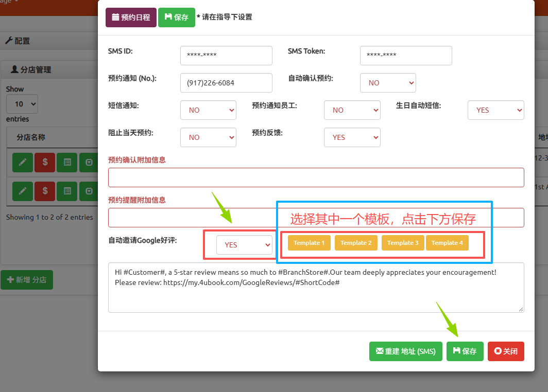Focus the SMS Token input
Image resolution: width=548 pixels, height=392 pixels.
(x=406, y=56)
